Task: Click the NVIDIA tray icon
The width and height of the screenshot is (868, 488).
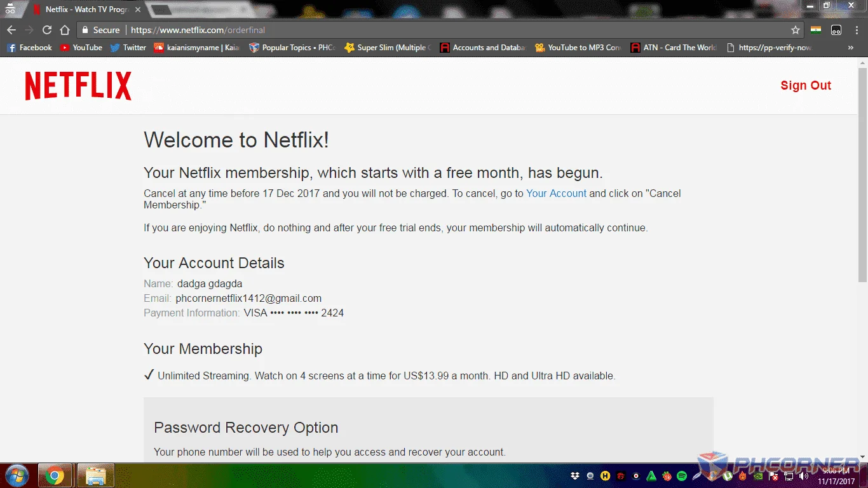Action: click(758, 476)
